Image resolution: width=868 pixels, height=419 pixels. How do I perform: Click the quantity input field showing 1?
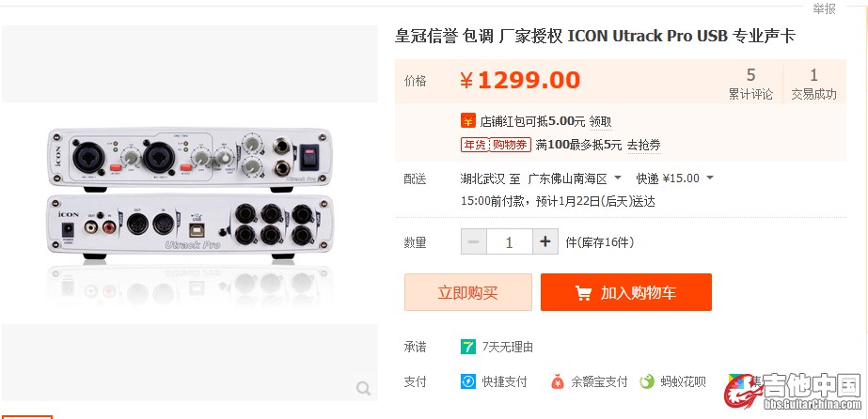click(x=510, y=242)
